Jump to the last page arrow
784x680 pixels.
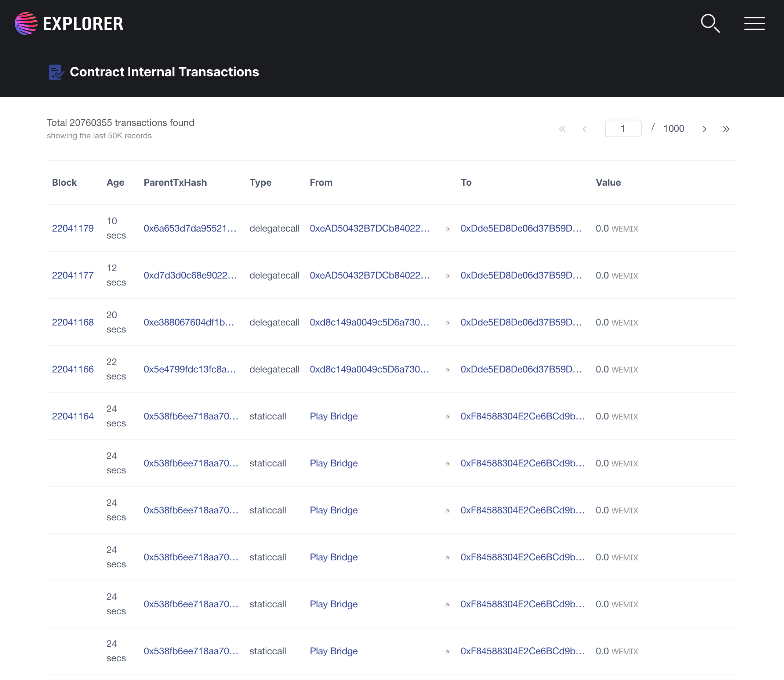726,129
